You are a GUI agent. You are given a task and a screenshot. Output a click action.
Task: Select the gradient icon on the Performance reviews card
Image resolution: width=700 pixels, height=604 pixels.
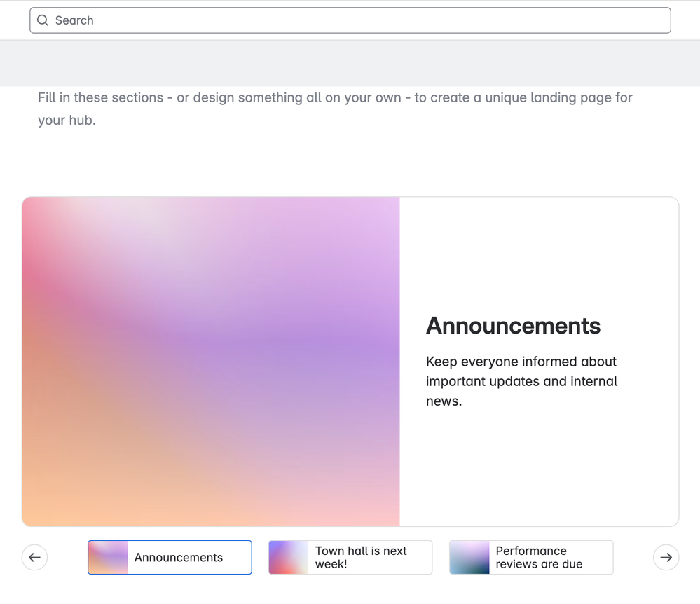pyautogui.click(x=469, y=557)
